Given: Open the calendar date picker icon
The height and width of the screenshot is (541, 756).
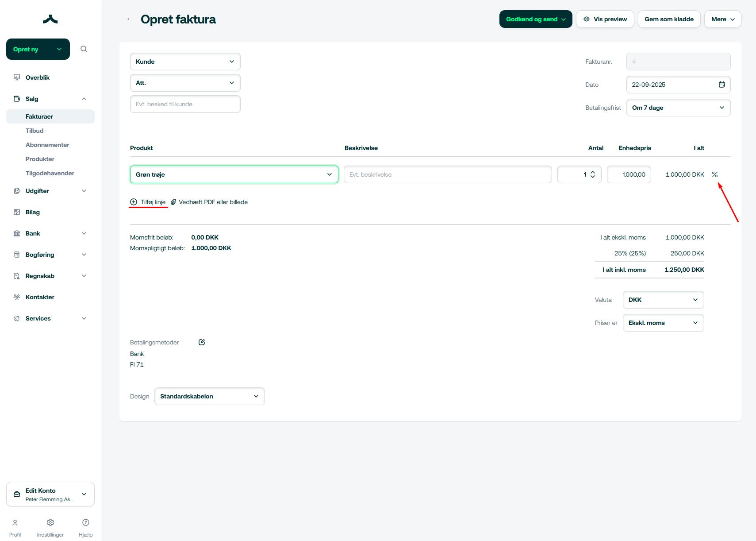Looking at the screenshot, I should (721, 85).
